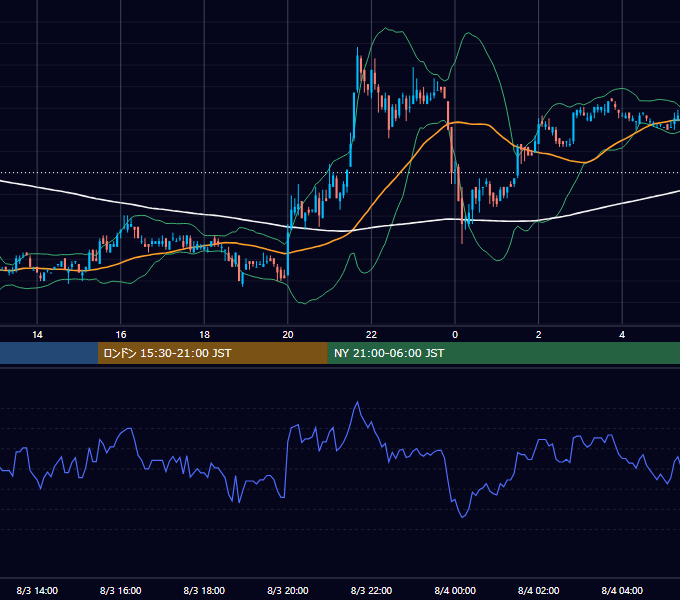680x600 pixels.
Task: Click hour label 20 on price axis
Action: (288, 335)
